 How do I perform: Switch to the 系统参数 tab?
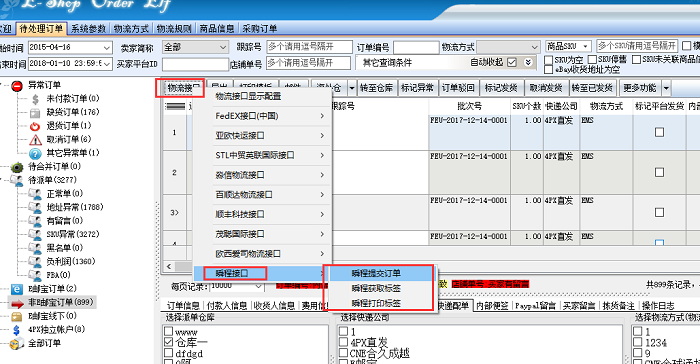(x=88, y=29)
